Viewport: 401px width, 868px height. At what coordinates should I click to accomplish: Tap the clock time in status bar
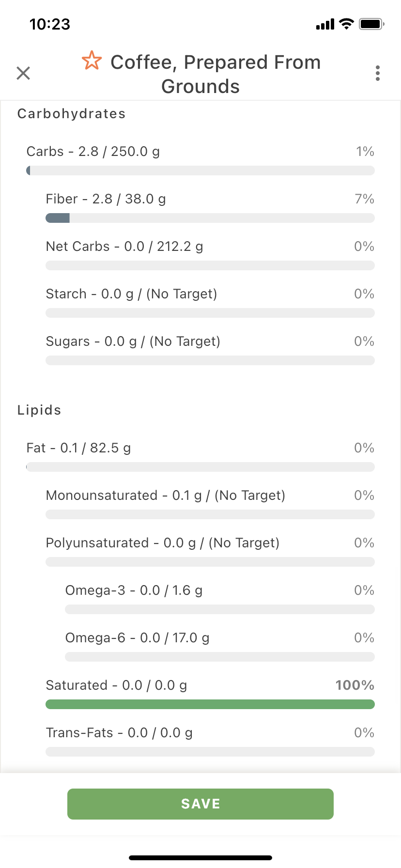[x=50, y=24]
